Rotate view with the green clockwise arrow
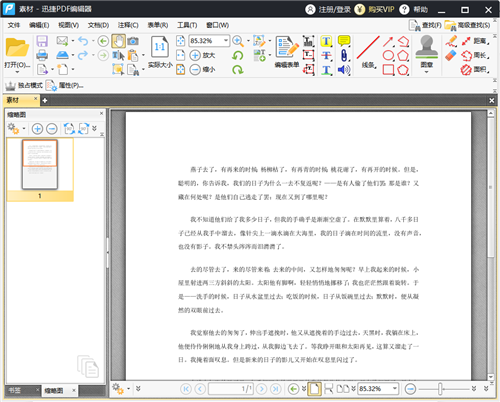 pos(238,70)
